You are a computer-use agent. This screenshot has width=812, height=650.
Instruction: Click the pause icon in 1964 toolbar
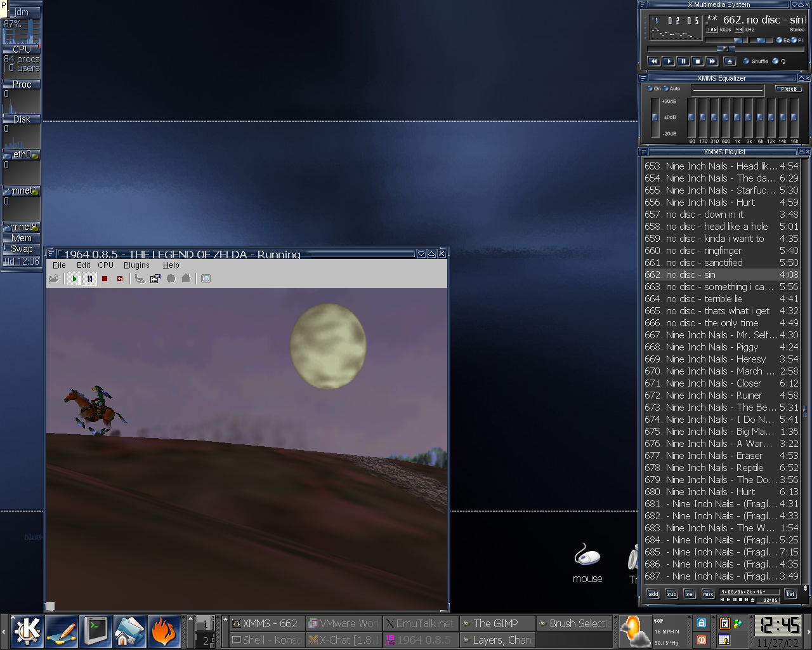89,279
